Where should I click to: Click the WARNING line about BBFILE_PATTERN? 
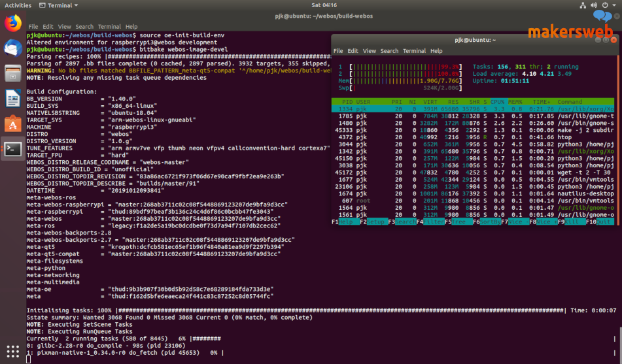(x=179, y=71)
